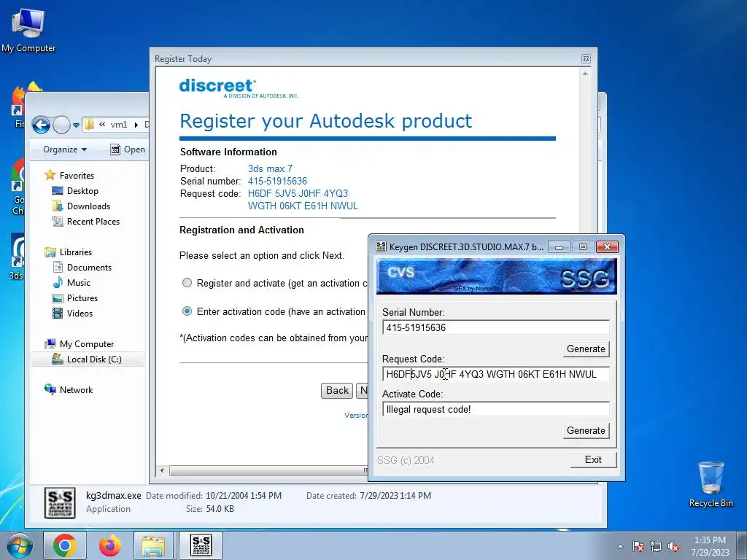Click kg3dmax.exe filename in details pane
Screen dimensions: 747x560
coord(113,496)
